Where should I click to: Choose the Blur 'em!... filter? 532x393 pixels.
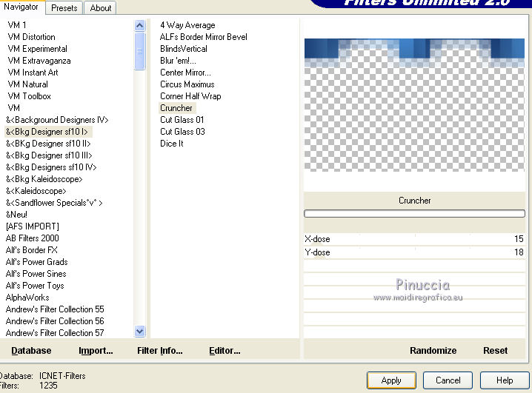click(x=178, y=61)
